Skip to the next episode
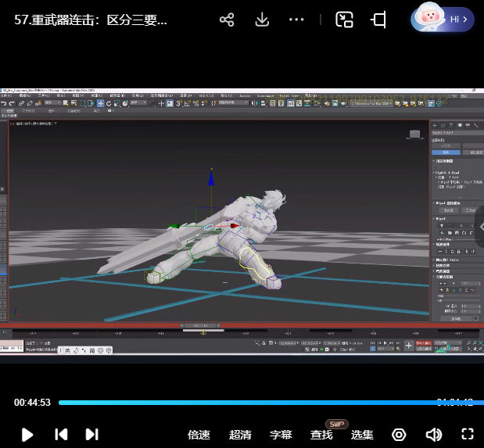Image resolution: width=484 pixels, height=448 pixels. (91, 435)
